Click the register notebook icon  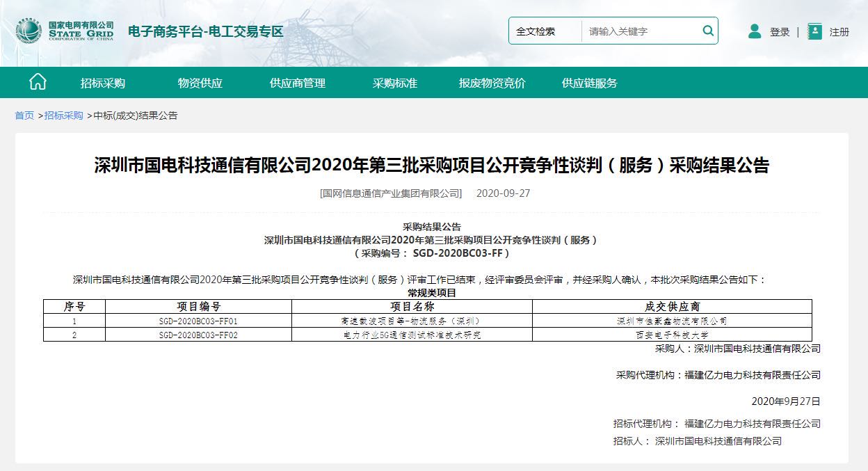click(x=814, y=31)
